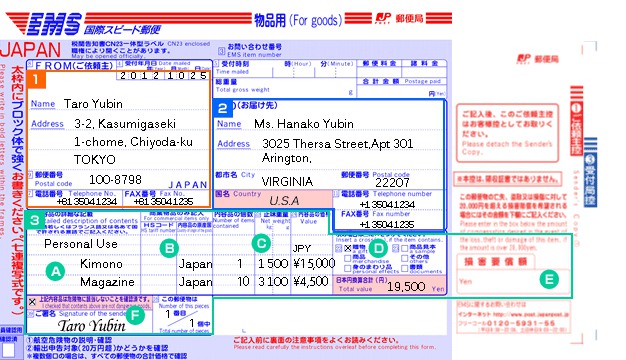Click the 'JAPAN' heading at top left
The width and height of the screenshot is (626, 360).
coord(31,50)
